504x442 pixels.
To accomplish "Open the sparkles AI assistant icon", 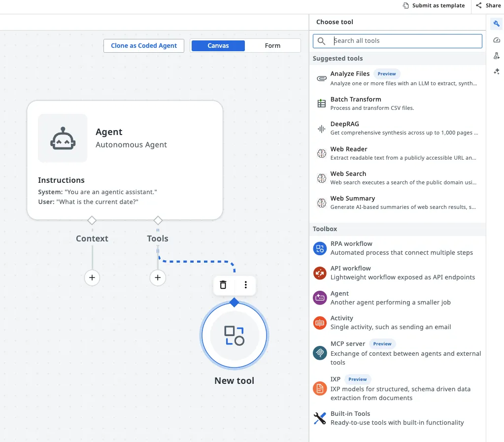I will pyautogui.click(x=497, y=72).
